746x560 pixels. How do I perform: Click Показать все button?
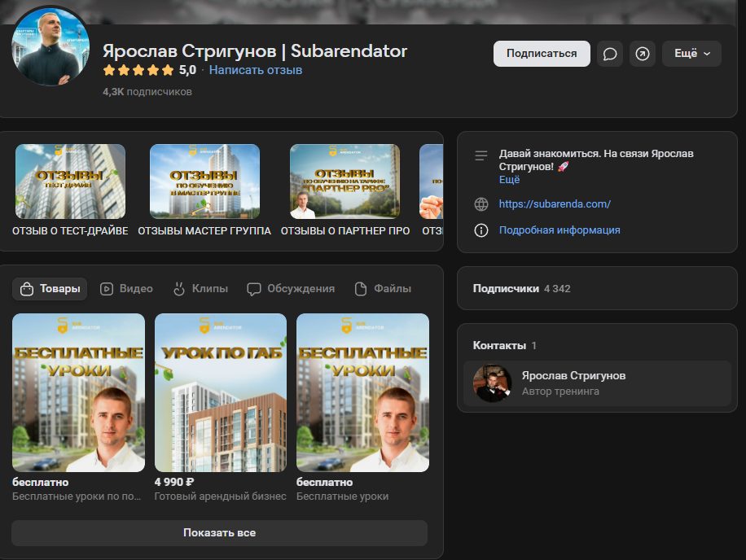tap(219, 533)
